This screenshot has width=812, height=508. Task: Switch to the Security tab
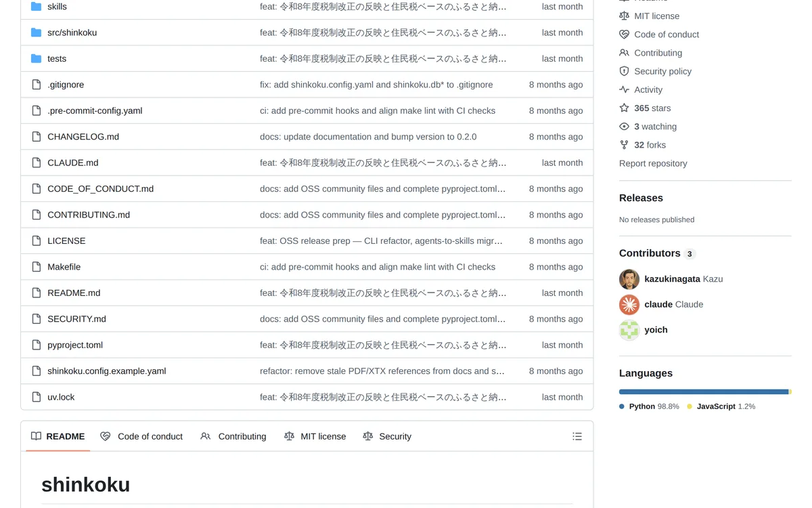pyautogui.click(x=387, y=437)
